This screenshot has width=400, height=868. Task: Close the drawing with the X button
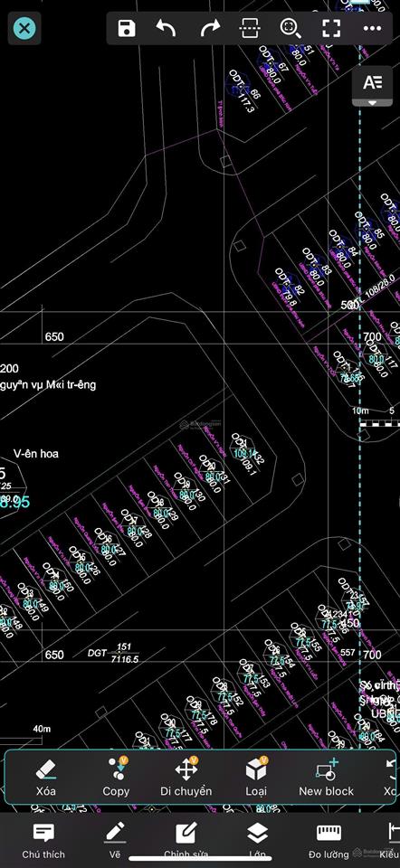click(x=24, y=28)
